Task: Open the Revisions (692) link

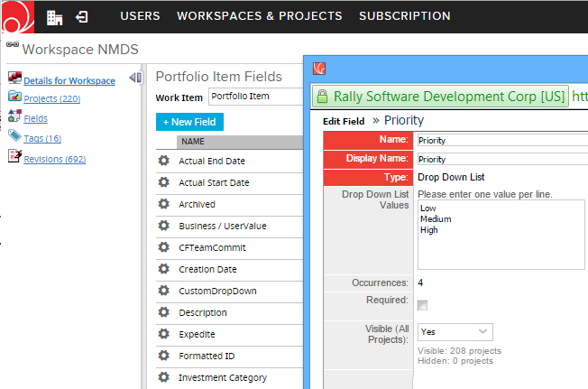Action: tap(55, 159)
